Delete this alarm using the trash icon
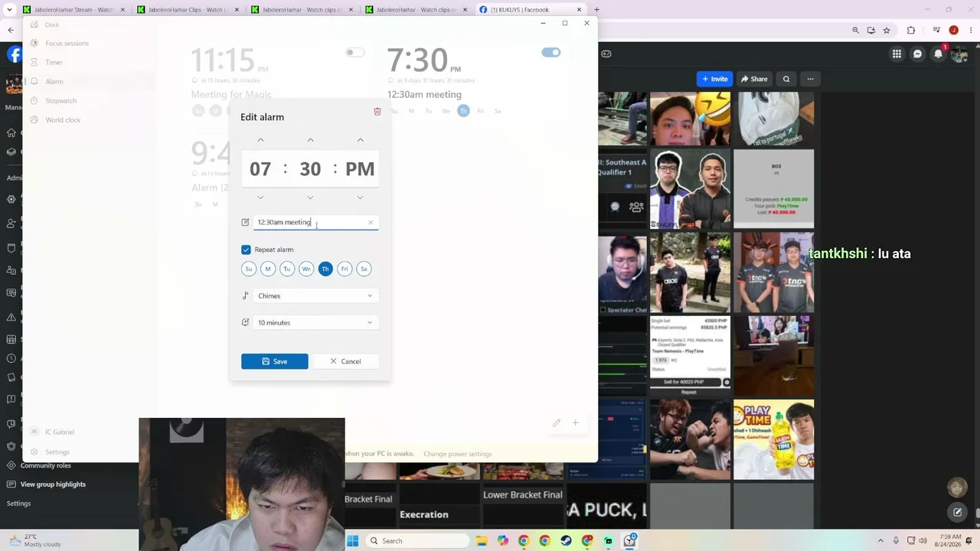The image size is (980, 551). click(377, 112)
